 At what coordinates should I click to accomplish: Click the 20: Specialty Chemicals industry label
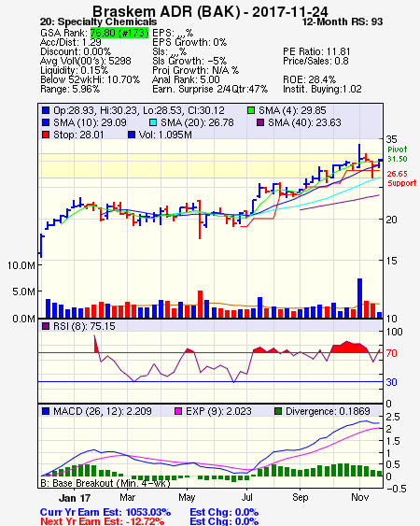pyautogui.click(x=98, y=21)
